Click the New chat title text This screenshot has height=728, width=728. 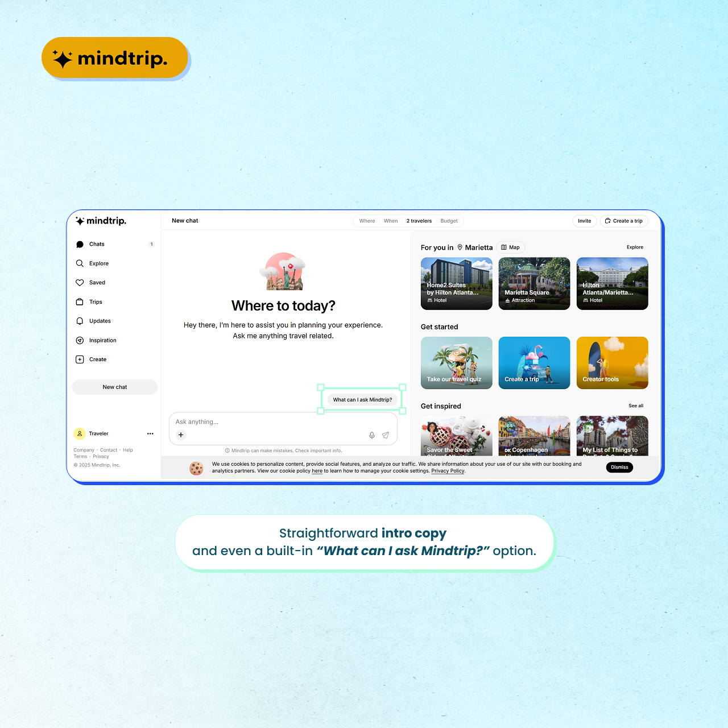coord(185,221)
